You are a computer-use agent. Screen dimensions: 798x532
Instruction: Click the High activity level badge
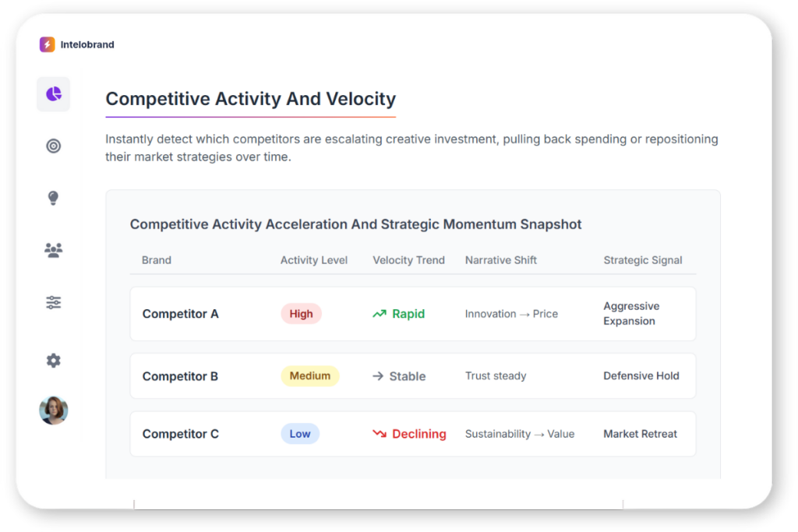(301, 314)
